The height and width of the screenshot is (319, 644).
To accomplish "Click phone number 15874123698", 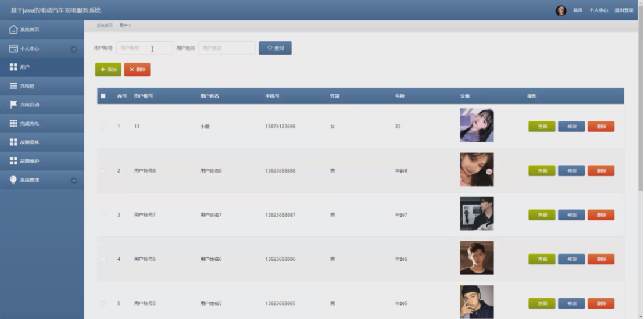I will tap(280, 127).
